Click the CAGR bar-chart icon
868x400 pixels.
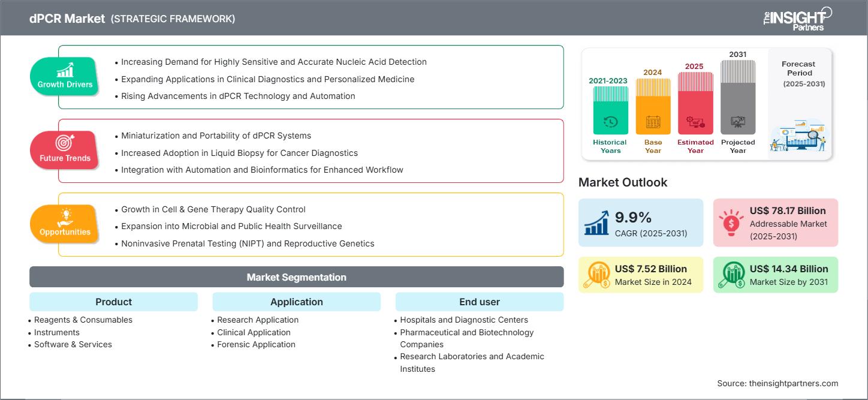tap(596, 222)
